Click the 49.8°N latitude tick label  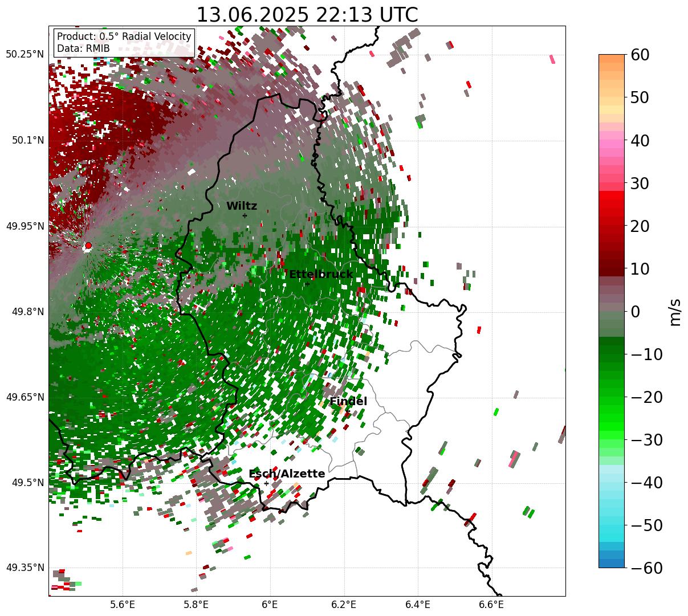27,312
